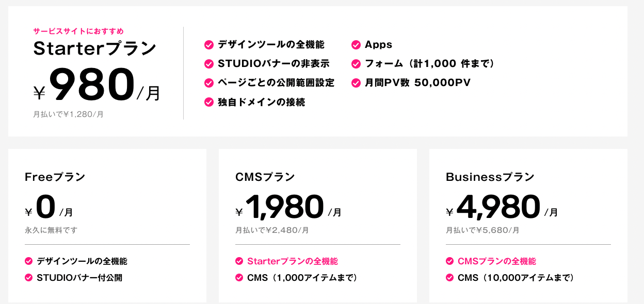Click checkmark icon beside ページごとの公開範囲設定
Screen dimensions: 644x304
209,83
